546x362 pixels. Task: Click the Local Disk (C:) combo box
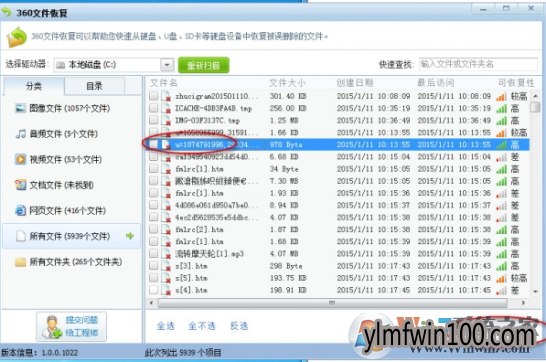(114, 65)
